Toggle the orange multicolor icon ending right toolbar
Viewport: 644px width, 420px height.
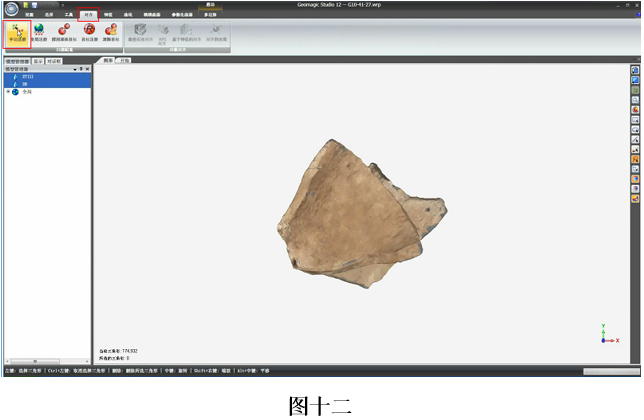635,199
